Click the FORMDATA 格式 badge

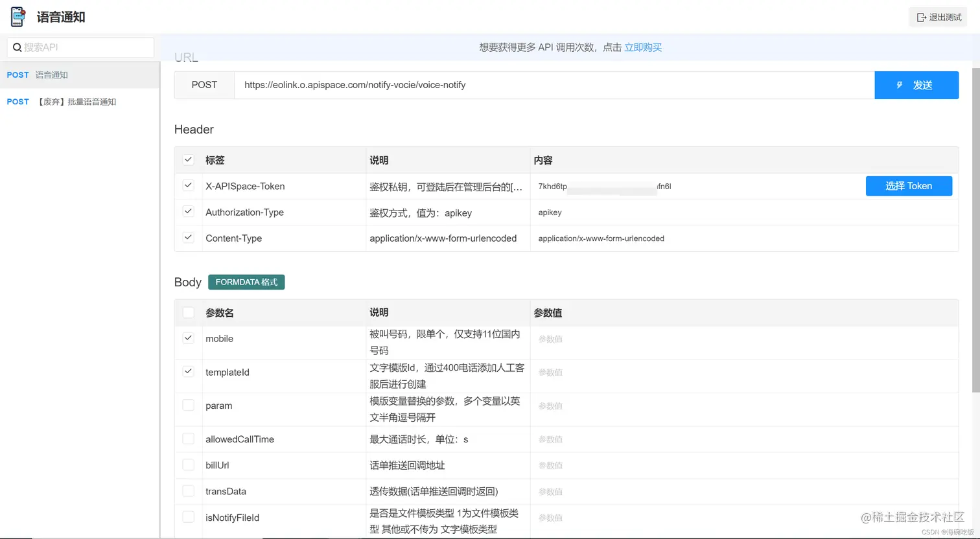246,282
